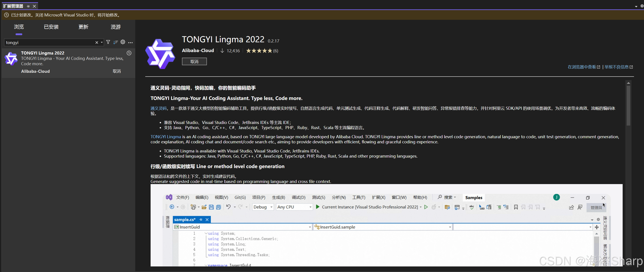The height and width of the screenshot is (272, 644).
Task: Click Alibaba-Cloud publisher in details header
Action: click(x=198, y=51)
